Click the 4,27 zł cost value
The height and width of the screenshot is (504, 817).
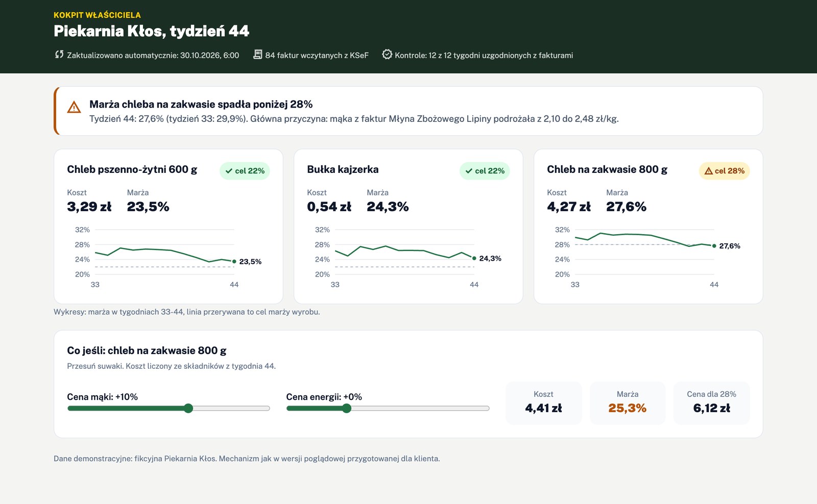click(569, 207)
